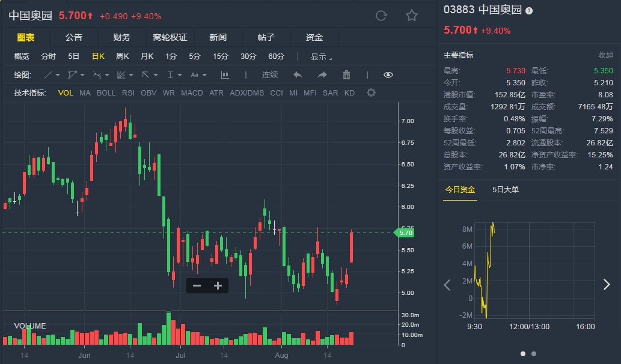Expand arrow marker dropdown arrow
This screenshot has width=621, height=364.
(x=156, y=75)
